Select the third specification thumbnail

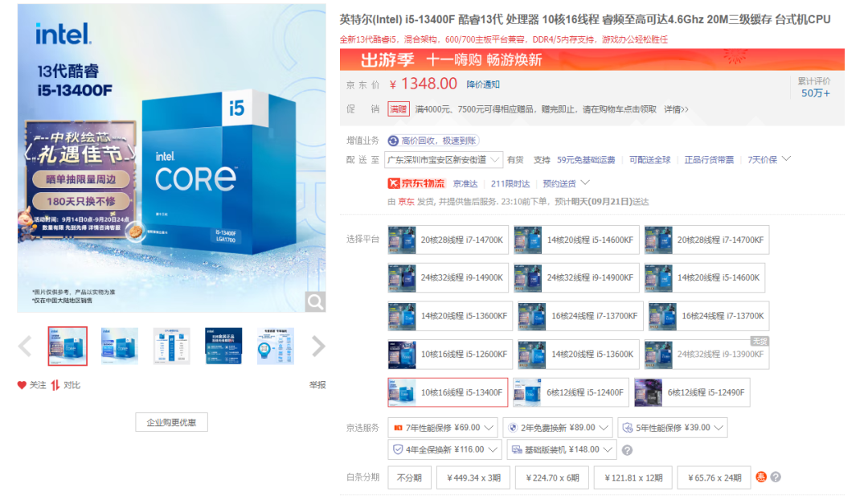[172, 346]
